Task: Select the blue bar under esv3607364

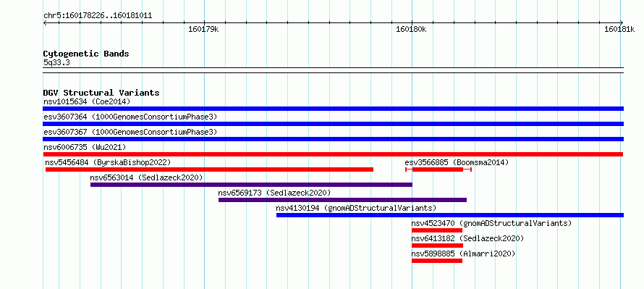Action: pos(333,124)
